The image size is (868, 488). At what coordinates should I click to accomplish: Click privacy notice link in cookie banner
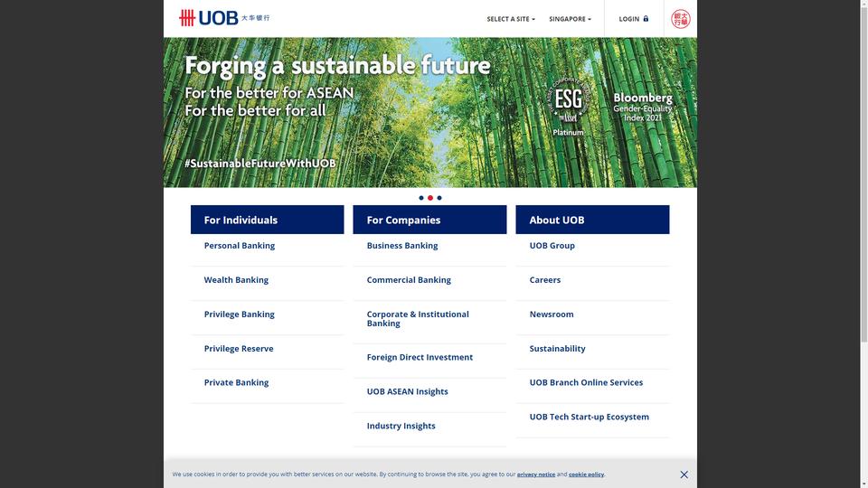[536, 474]
